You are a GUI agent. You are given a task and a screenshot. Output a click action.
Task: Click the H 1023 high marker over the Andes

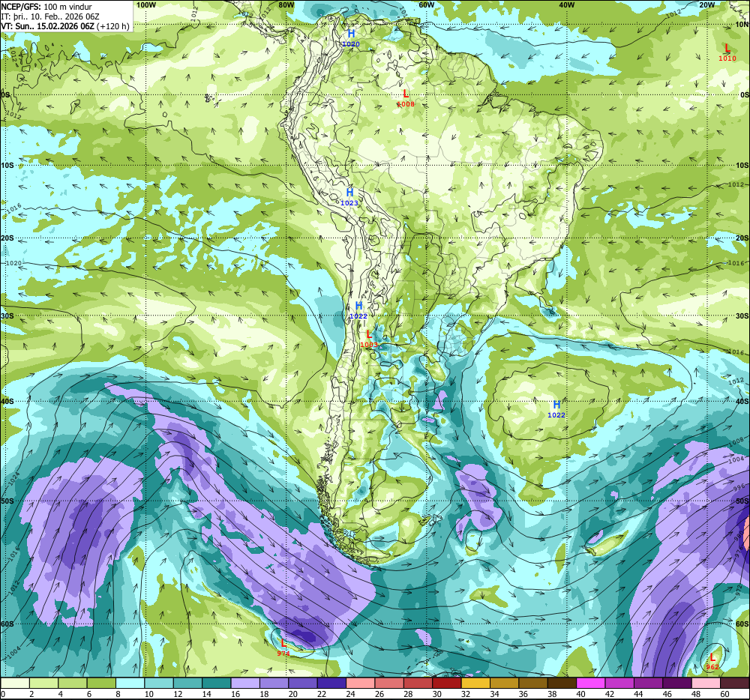pos(349,196)
